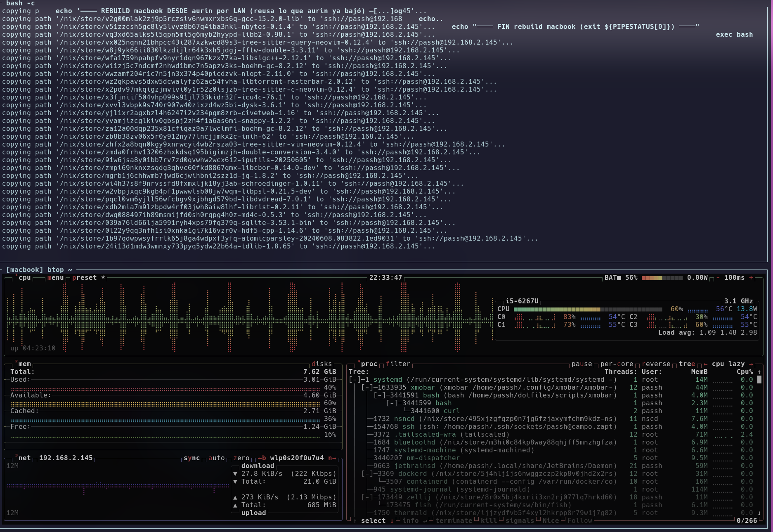Select the nsncd process row
The image size is (773, 532).
(x=551, y=419)
